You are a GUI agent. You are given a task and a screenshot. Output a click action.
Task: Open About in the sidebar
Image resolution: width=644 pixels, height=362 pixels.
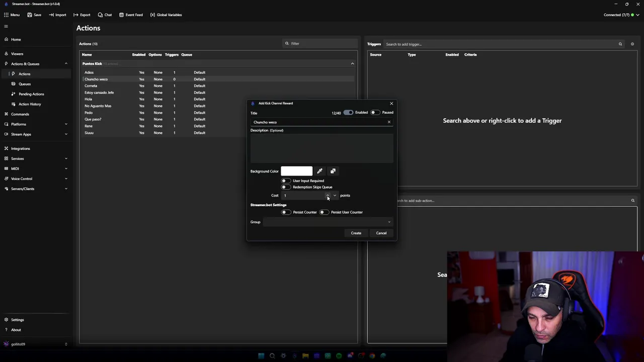(35, 330)
